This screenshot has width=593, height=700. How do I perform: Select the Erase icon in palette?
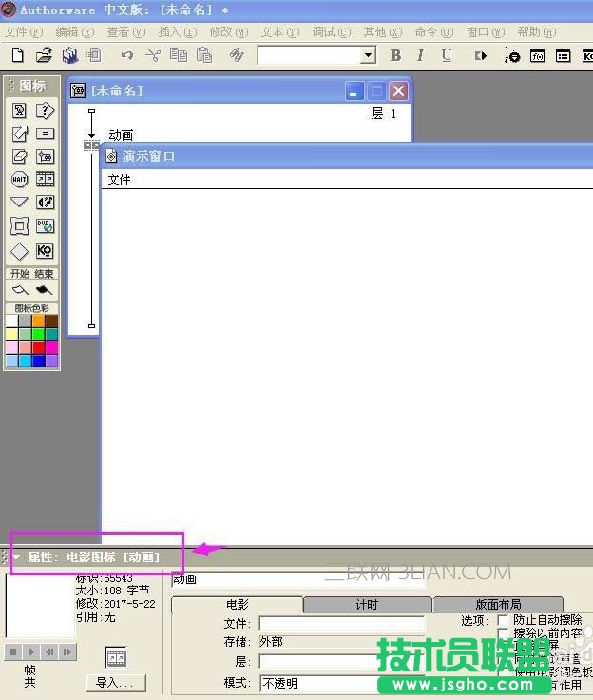coord(19,156)
